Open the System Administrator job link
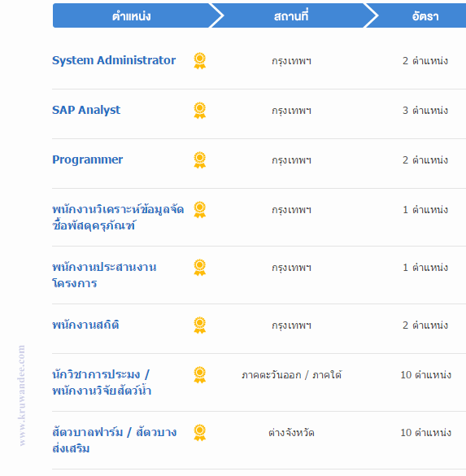The width and height of the screenshot is (466, 476). [x=114, y=60]
